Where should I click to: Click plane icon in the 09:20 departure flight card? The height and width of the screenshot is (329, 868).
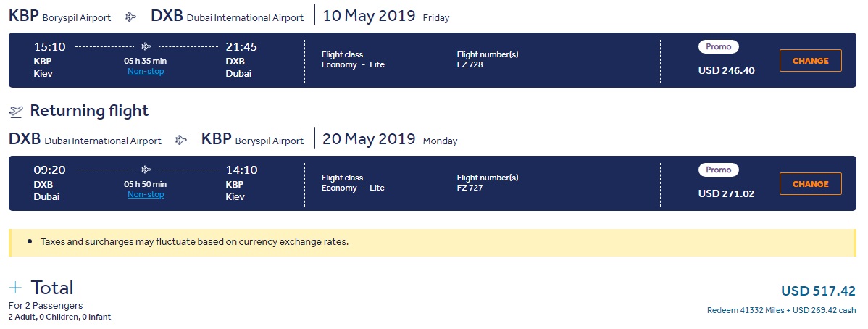pos(146,170)
